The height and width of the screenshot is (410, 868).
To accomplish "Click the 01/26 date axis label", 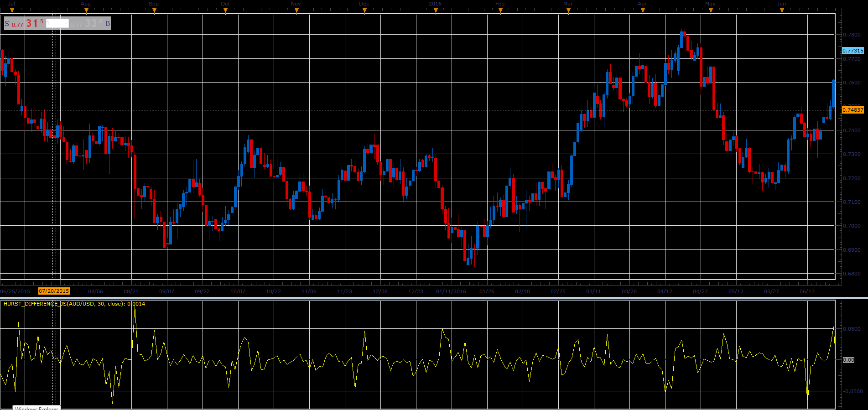I will pos(487,291).
